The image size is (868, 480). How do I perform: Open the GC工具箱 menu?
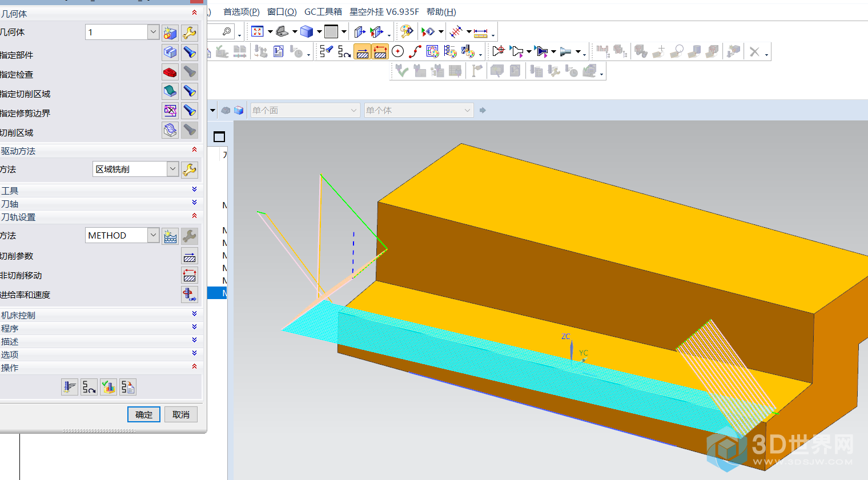point(323,11)
